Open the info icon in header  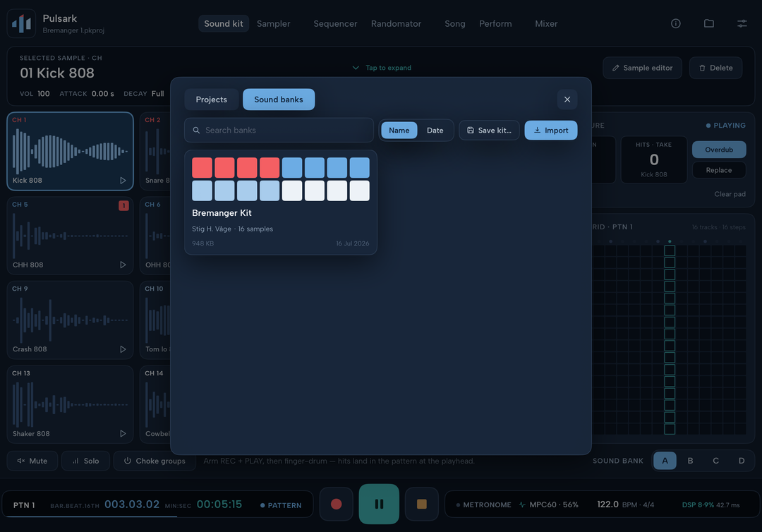coord(675,23)
